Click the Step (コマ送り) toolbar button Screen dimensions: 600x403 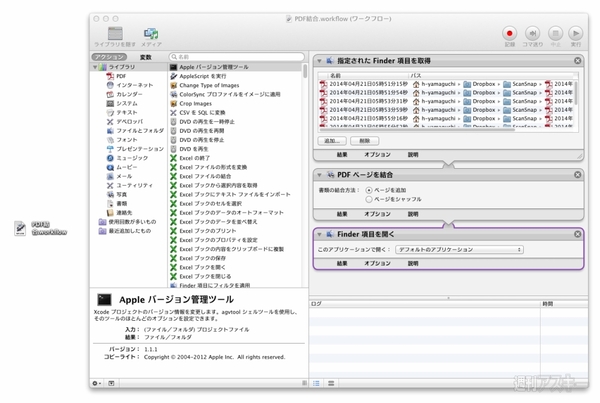[x=532, y=34]
